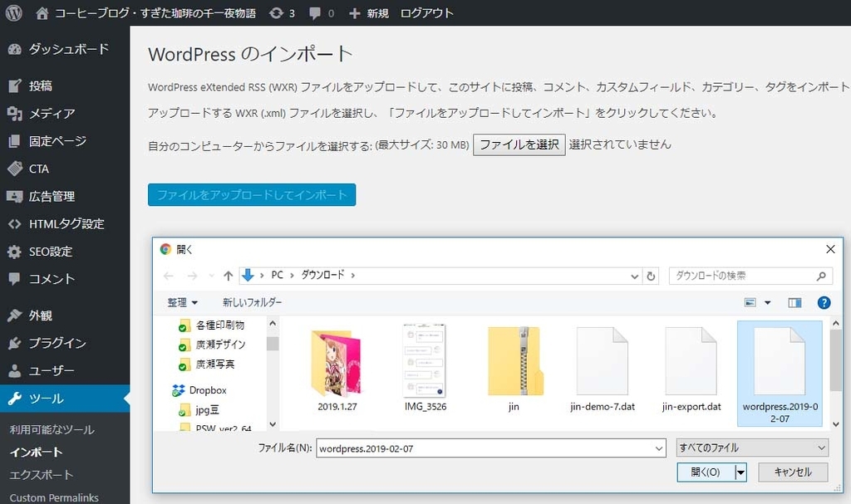Click the ログアウト link
This screenshot has height=504, width=851.
coord(426,13)
